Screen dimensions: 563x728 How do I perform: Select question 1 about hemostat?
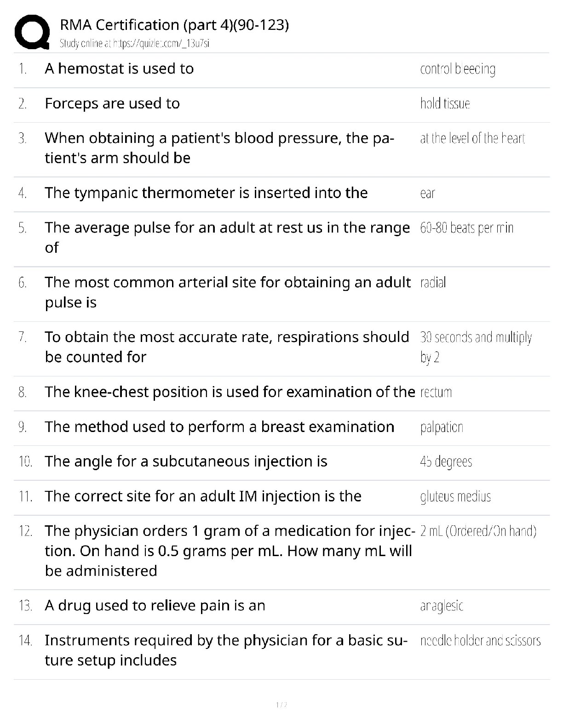pos(119,68)
